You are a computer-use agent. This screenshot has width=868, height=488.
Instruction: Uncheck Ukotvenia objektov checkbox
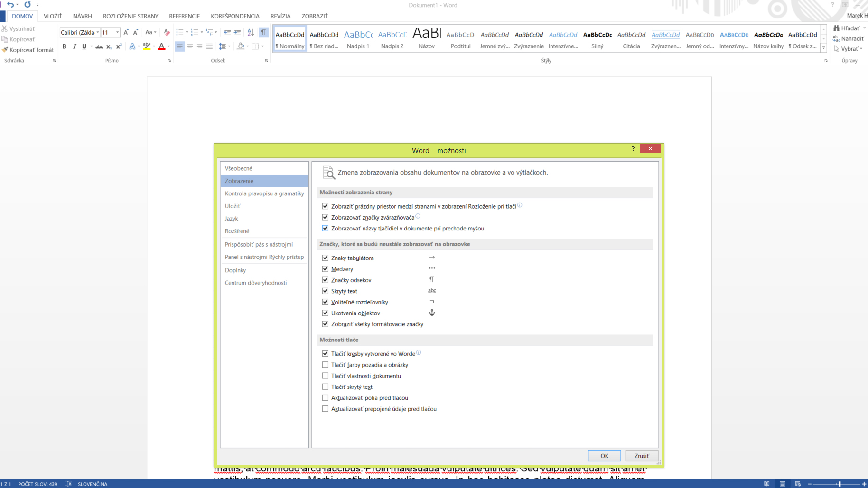pyautogui.click(x=325, y=313)
